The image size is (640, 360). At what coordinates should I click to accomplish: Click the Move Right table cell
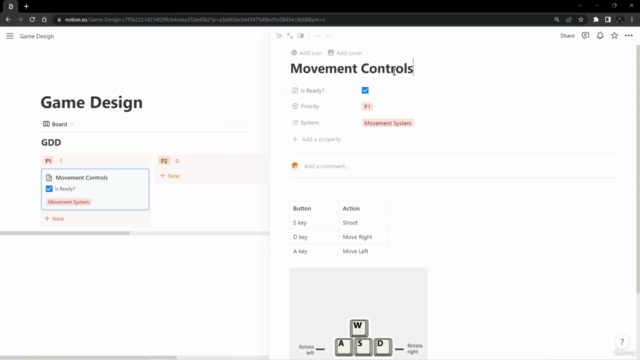tap(363, 237)
